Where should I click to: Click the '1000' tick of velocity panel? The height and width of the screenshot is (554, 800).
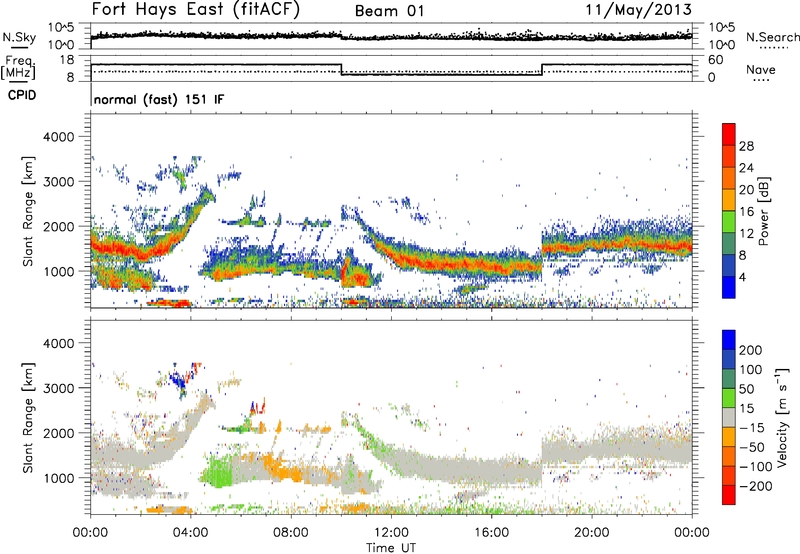59,478
